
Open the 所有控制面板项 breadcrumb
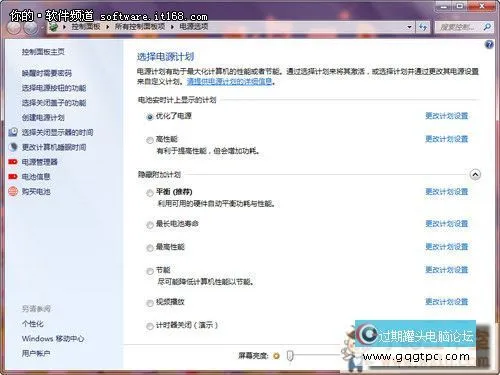(140, 26)
